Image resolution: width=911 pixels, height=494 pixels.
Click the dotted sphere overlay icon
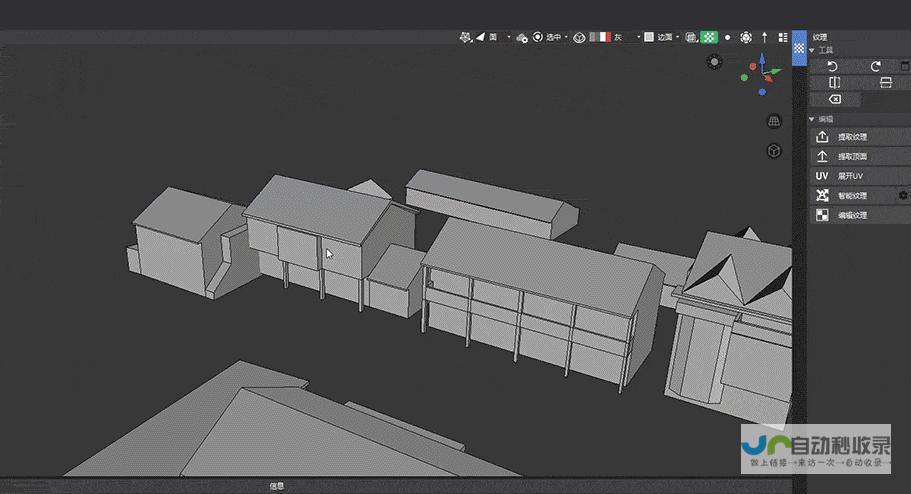tap(746, 38)
